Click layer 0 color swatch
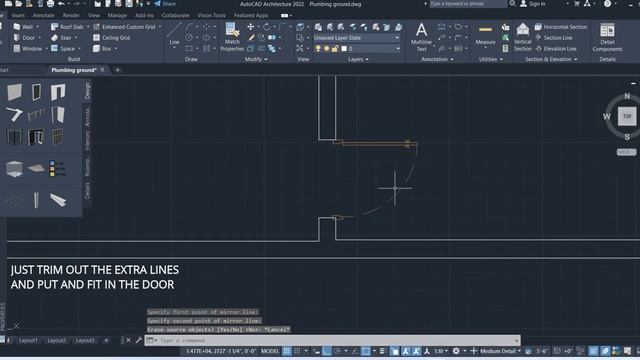640x360 pixels. [344, 49]
